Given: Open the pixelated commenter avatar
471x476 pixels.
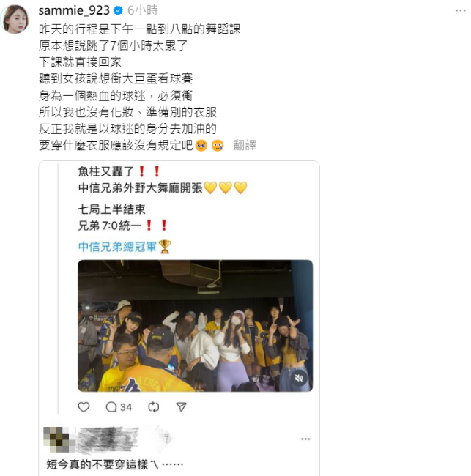Looking at the screenshot, I should [59, 439].
